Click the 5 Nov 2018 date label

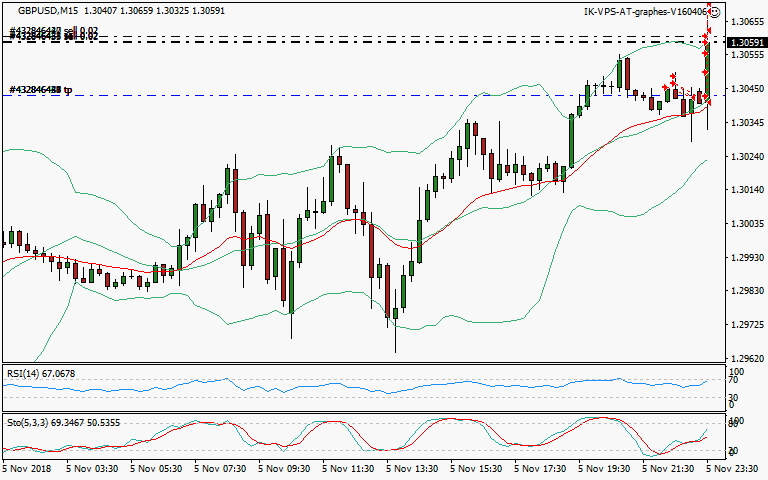[x=30, y=468]
